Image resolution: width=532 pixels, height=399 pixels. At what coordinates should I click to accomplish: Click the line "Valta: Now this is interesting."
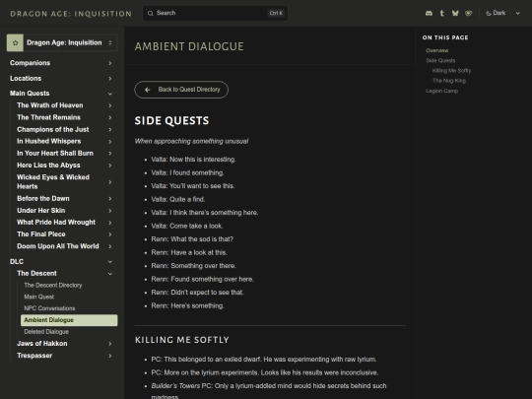[193, 160]
